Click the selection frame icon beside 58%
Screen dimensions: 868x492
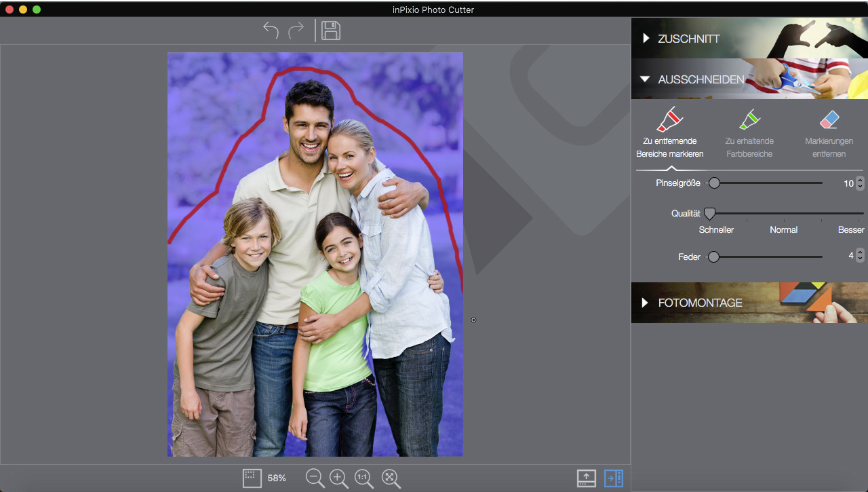[x=252, y=478]
